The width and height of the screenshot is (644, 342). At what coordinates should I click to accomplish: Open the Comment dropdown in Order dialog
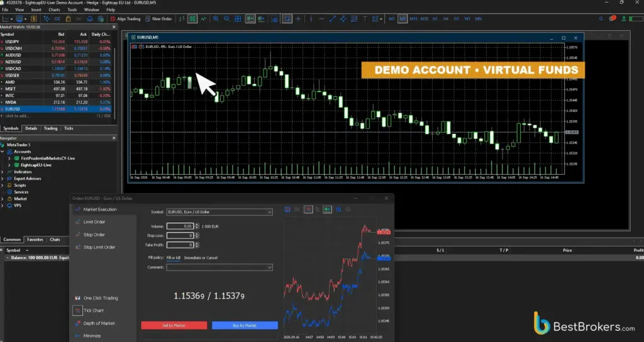[269, 267]
